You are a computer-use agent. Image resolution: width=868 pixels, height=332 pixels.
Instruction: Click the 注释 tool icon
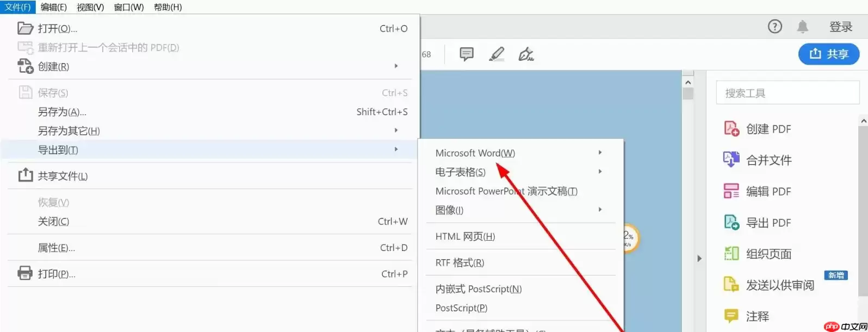click(x=731, y=316)
